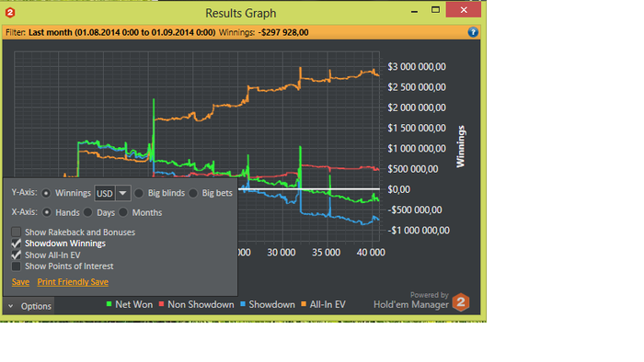
Task: Select the Big blinds radio button
Action: pos(139,193)
